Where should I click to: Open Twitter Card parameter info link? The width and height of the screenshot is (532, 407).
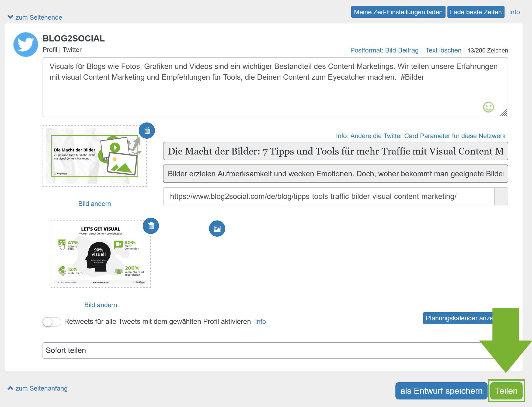point(420,136)
